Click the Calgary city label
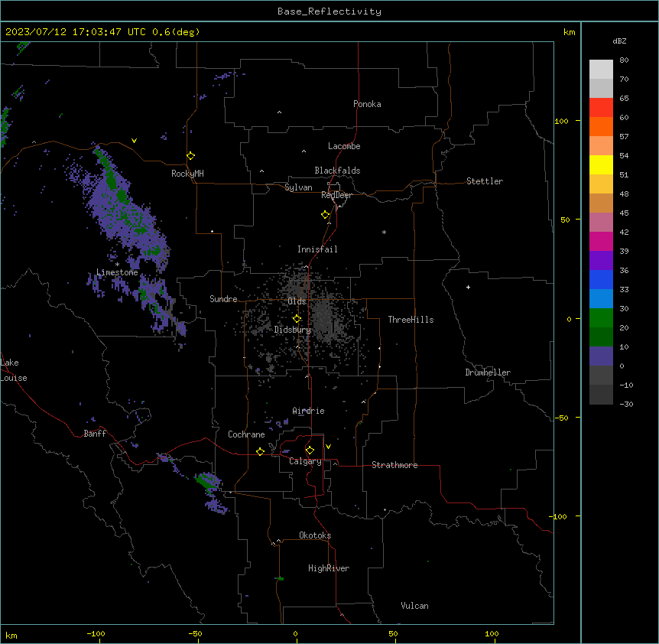Viewport: 659px width, 644px height. coord(306,461)
